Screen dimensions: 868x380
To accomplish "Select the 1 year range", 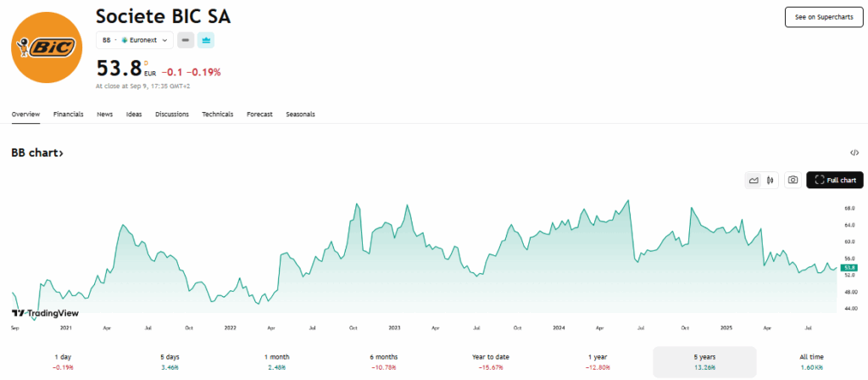I will pyautogui.click(x=598, y=362).
